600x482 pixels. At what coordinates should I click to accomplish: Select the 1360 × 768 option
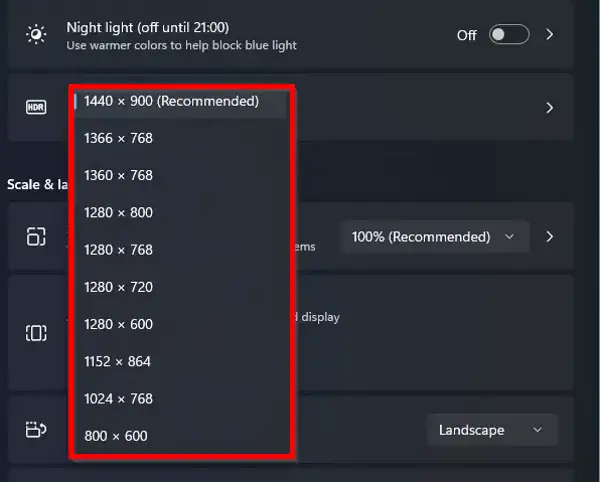[180, 175]
